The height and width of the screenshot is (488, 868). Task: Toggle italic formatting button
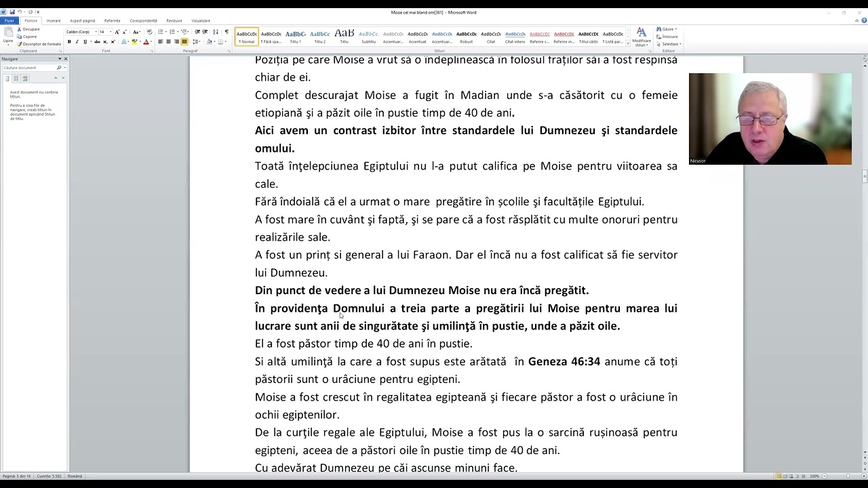coord(77,42)
